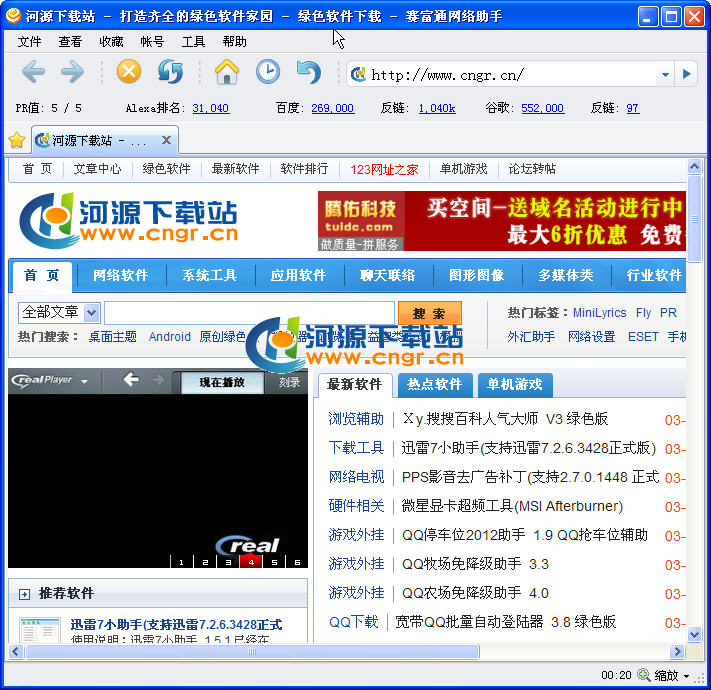Open the 绿色软件 nav link
The width and height of the screenshot is (711, 690).
coord(166,169)
